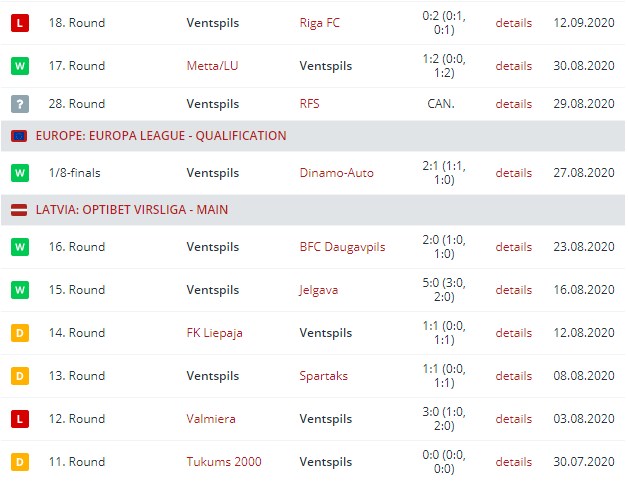This screenshot has width=628, height=482.
Task: Click the gray question mark badge for 28. Round
Action: pyautogui.click(x=18, y=104)
